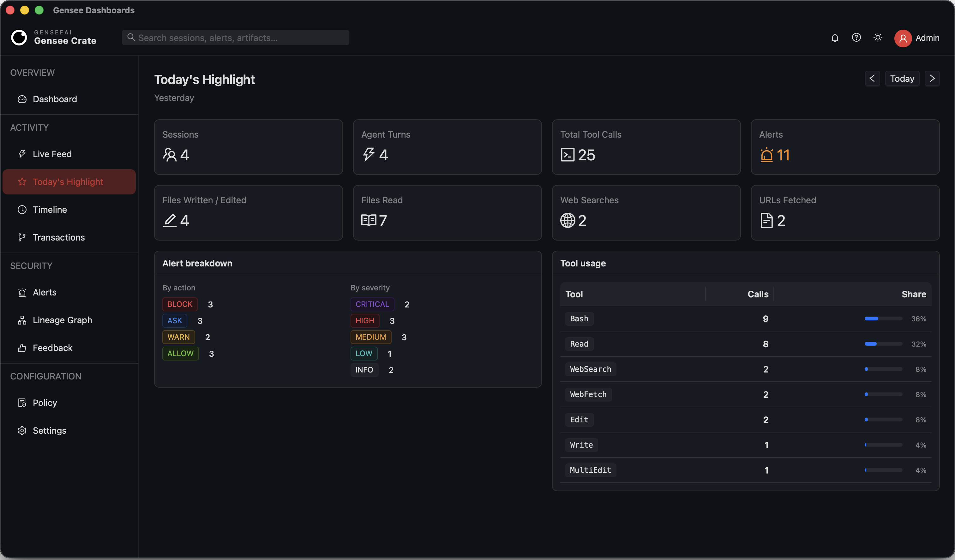This screenshot has height=560, width=955.
Task: Click the LOW severity badge
Action: tap(364, 354)
